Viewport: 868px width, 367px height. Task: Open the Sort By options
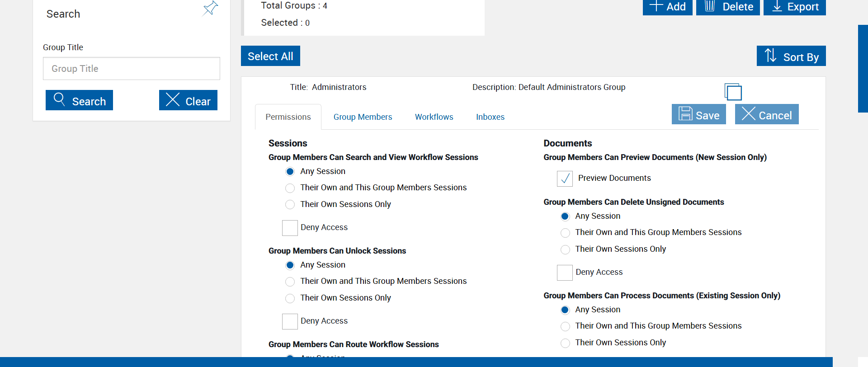(x=791, y=56)
